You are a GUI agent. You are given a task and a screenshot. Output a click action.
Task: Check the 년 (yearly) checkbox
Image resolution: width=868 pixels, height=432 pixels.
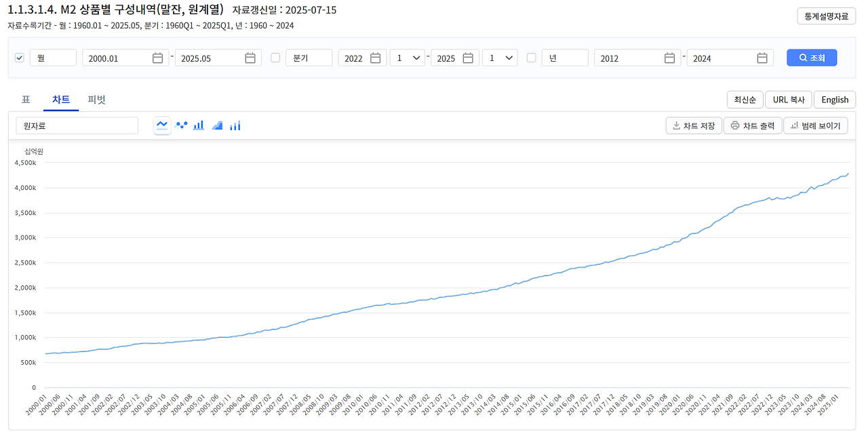tap(532, 58)
